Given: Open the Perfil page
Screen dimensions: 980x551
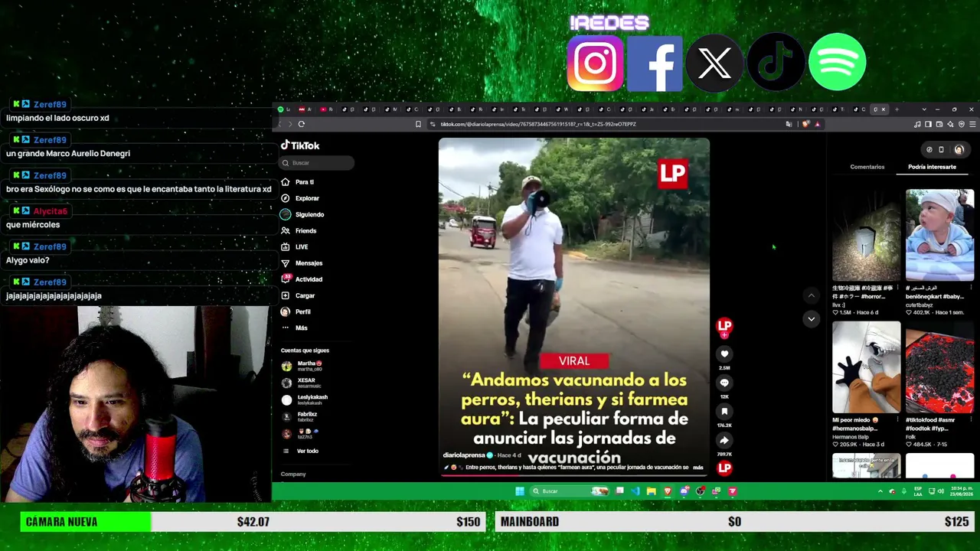Looking at the screenshot, I should [296, 311].
